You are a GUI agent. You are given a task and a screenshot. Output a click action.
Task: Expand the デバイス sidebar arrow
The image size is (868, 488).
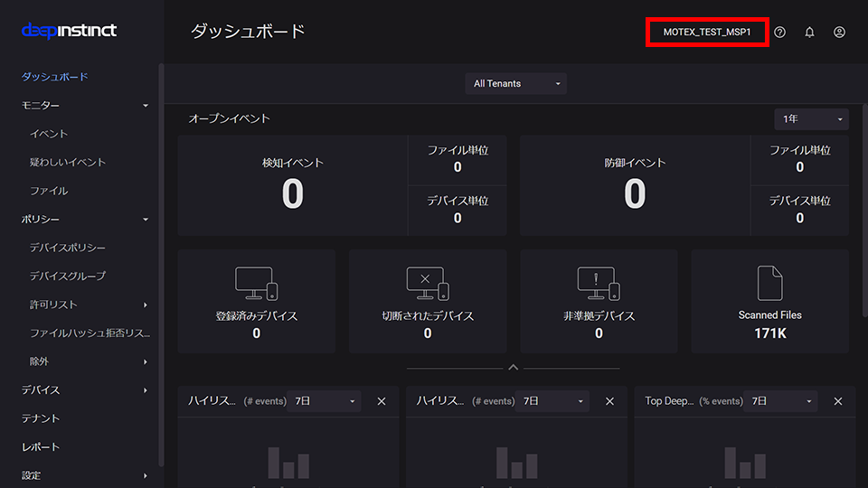tap(146, 390)
